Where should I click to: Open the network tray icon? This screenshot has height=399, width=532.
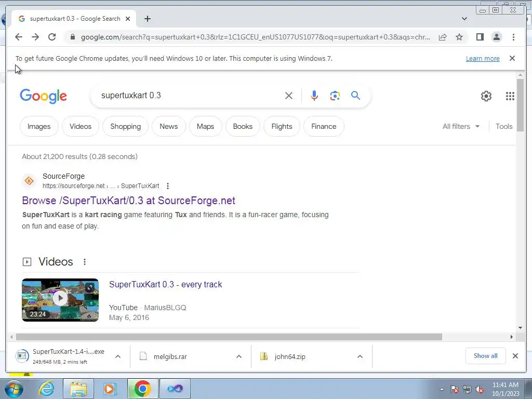pyautogui.click(x=467, y=390)
